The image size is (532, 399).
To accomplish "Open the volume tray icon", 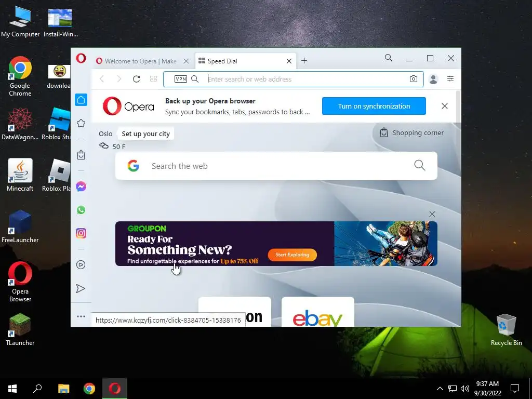I will point(465,389).
